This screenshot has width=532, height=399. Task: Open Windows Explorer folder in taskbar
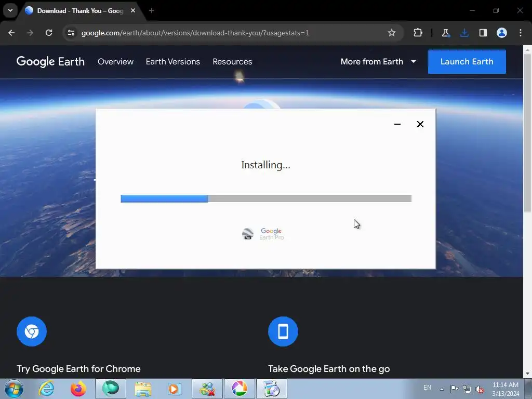point(143,389)
